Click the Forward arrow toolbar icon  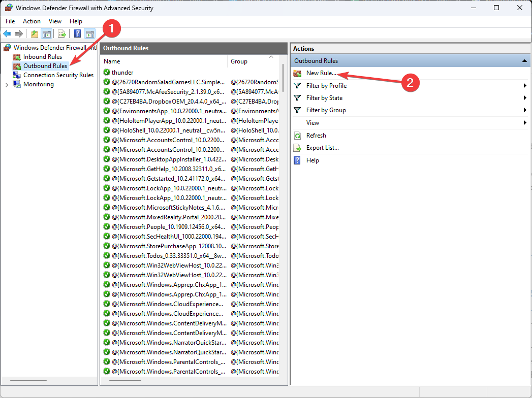(x=19, y=34)
